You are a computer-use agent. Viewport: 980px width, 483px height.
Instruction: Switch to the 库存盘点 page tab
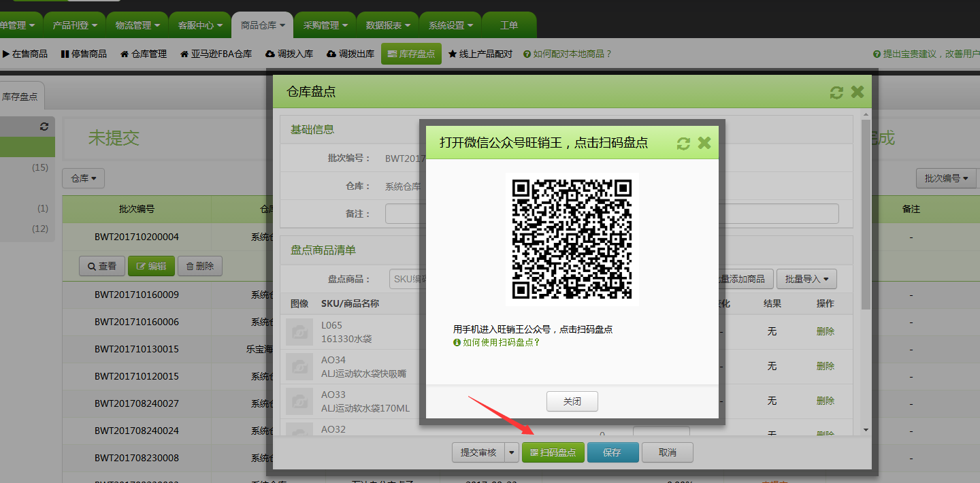pyautogui.click(x=20, y=97)
